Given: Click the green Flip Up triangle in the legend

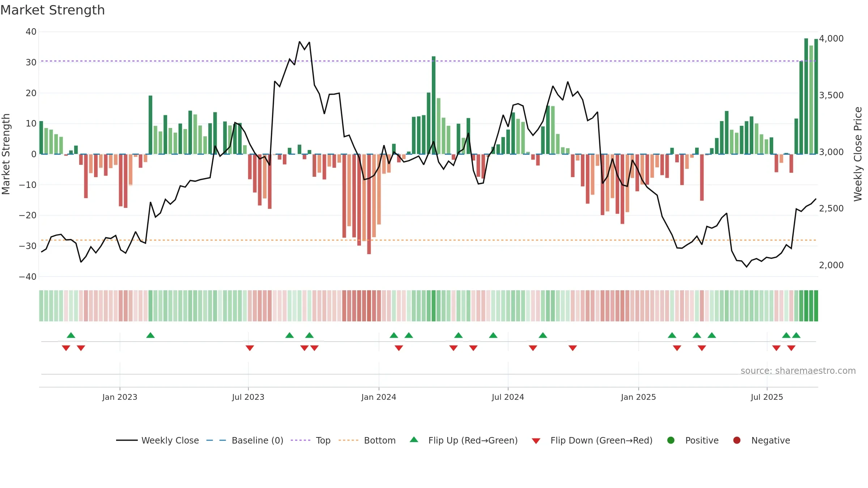Looking at the screenshot, I should click(414, 440).
